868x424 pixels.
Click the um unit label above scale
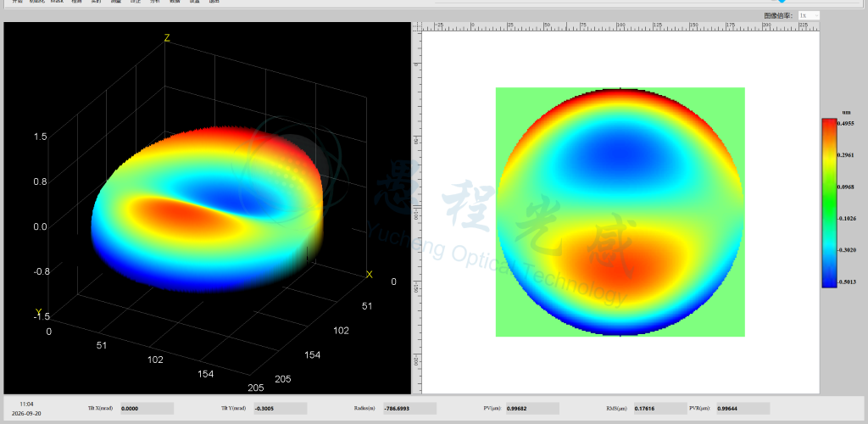[847, 113]
